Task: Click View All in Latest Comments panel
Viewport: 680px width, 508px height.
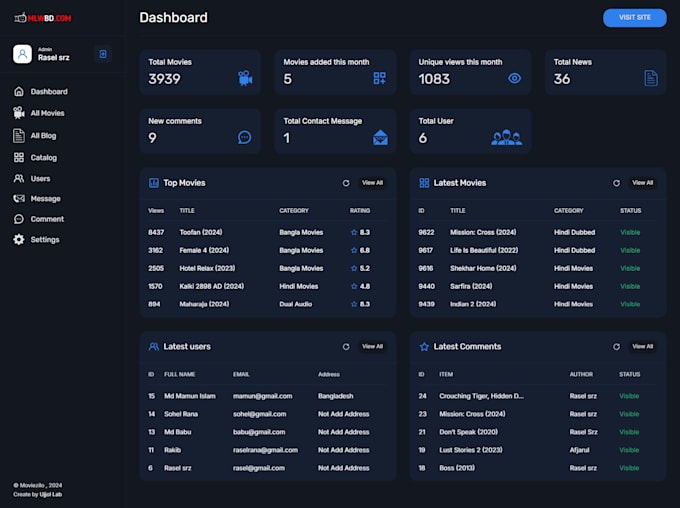Action: pos(642,346)
